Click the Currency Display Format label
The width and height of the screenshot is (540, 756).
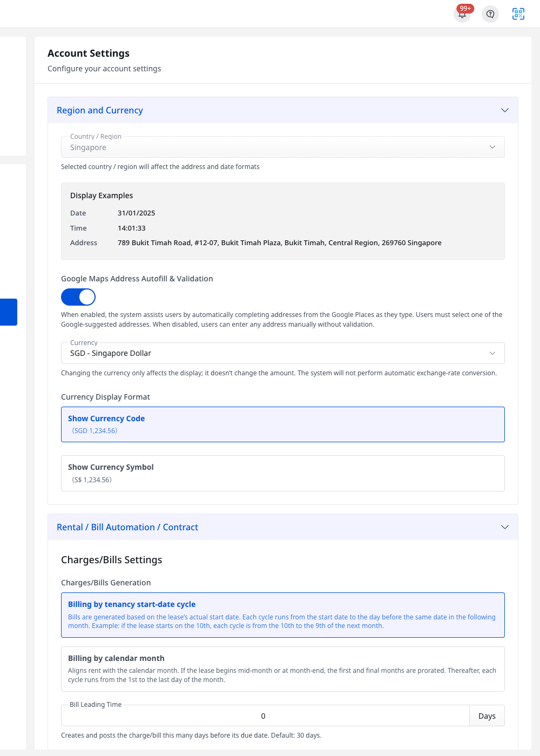(105, 397)
